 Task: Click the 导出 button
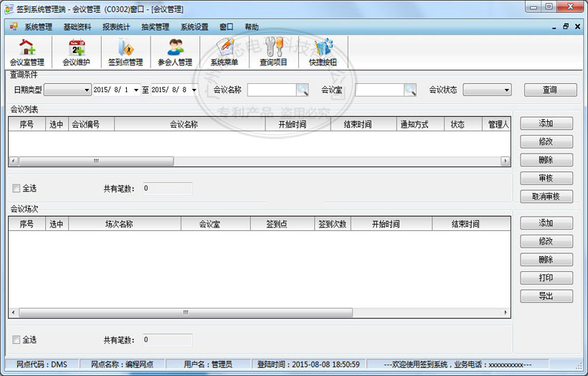[546, 296]
